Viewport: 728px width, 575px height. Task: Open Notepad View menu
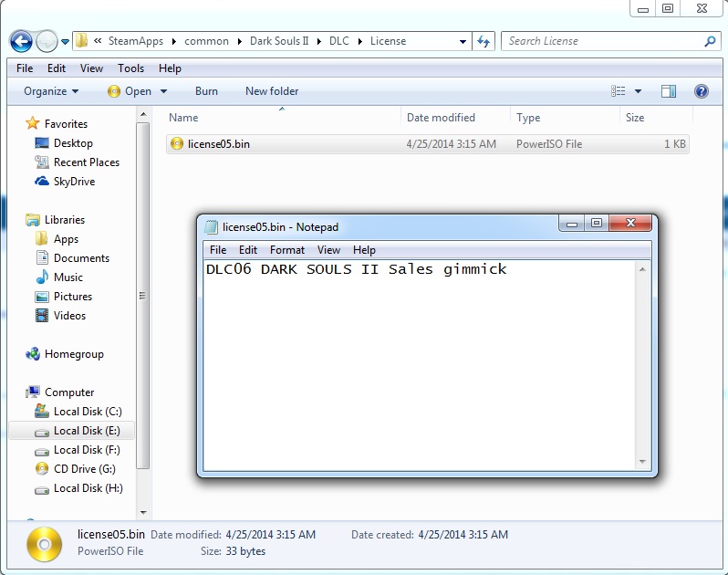pos(328,250)
